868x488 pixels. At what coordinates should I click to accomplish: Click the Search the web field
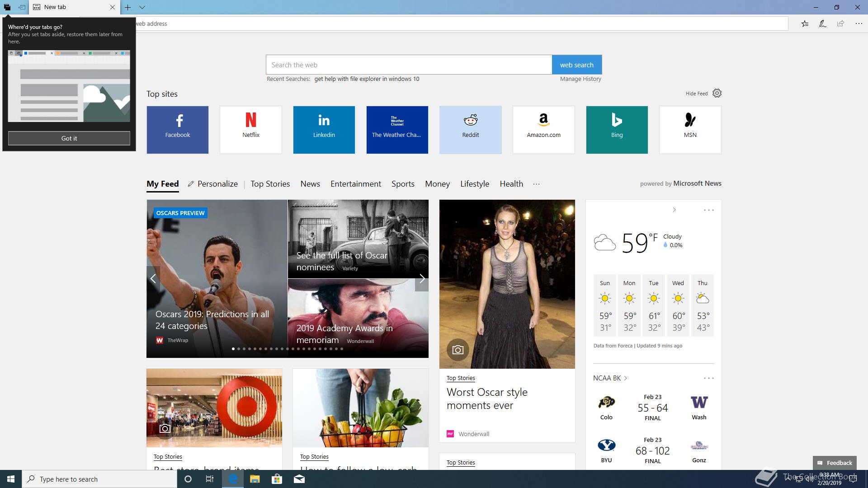tap(409, 65)
